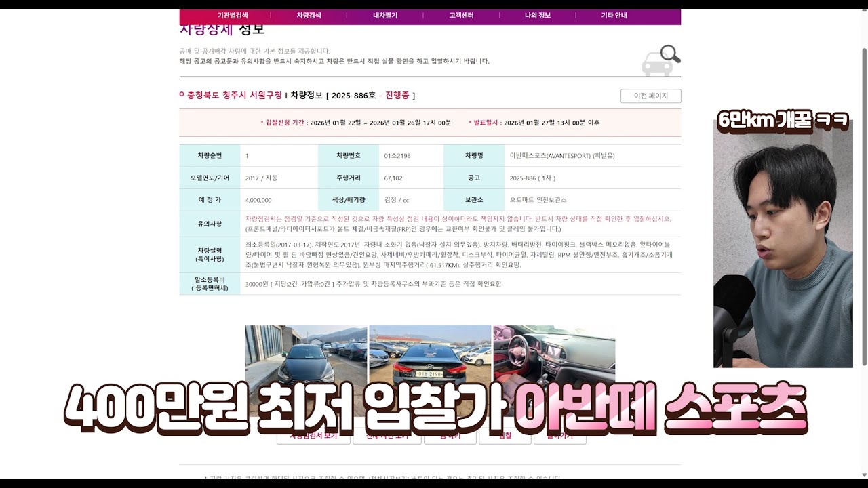
Task: Click the 주행거리 label cell
Action: (349, 178)
